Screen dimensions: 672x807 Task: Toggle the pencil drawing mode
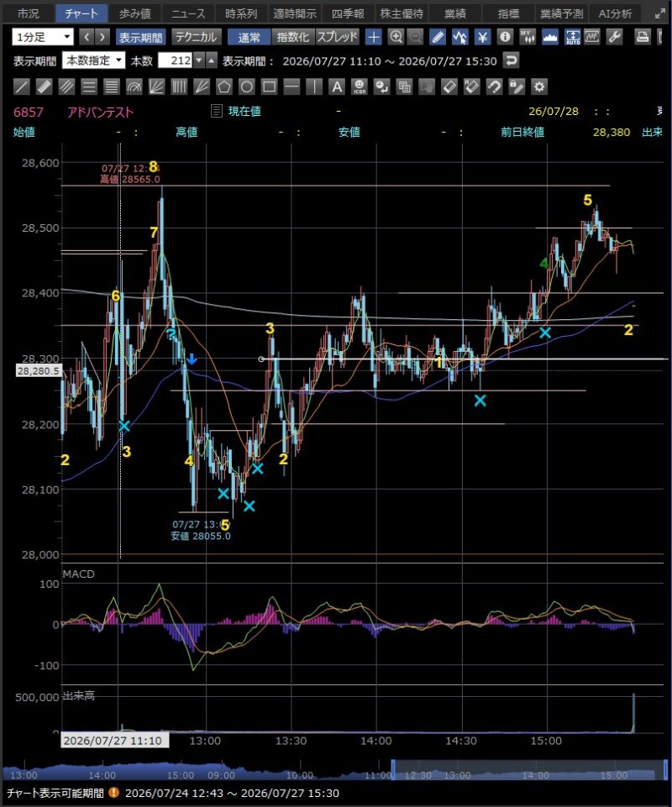[437, 37]
